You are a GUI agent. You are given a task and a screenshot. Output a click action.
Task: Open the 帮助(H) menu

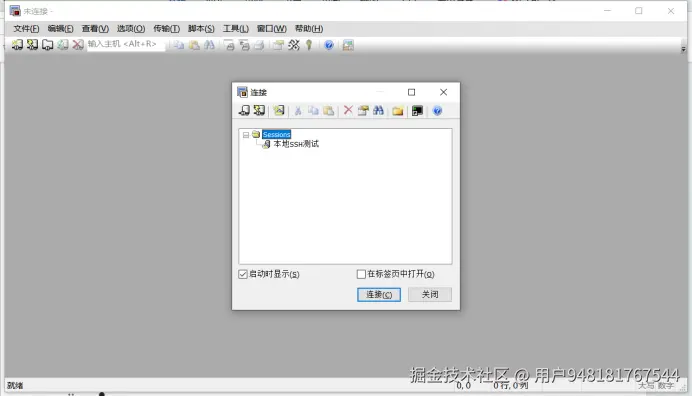pos(309,29)
